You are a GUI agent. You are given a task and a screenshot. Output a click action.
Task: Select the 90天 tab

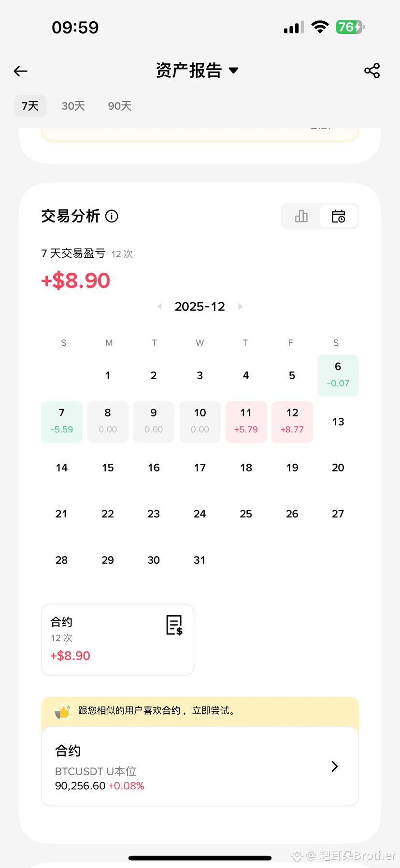click(120, 106)
